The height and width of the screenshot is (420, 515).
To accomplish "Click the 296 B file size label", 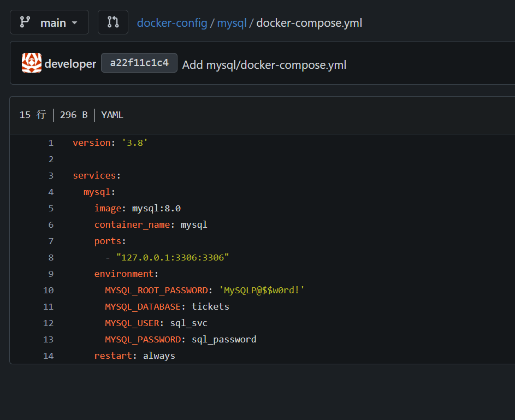I will (74, 115).
